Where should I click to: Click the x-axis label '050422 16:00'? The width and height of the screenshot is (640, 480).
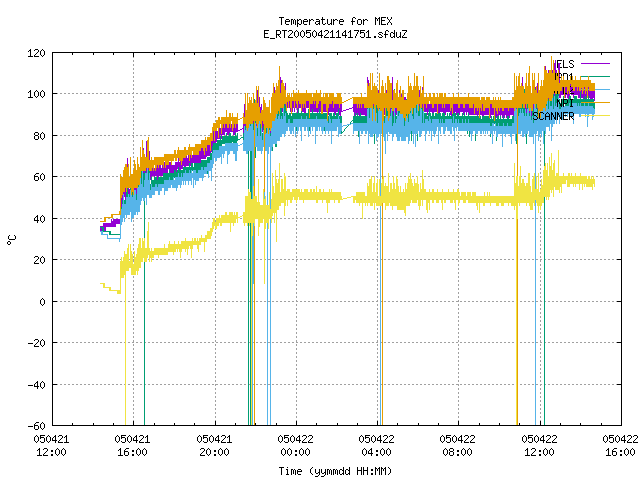coord(621,445)
